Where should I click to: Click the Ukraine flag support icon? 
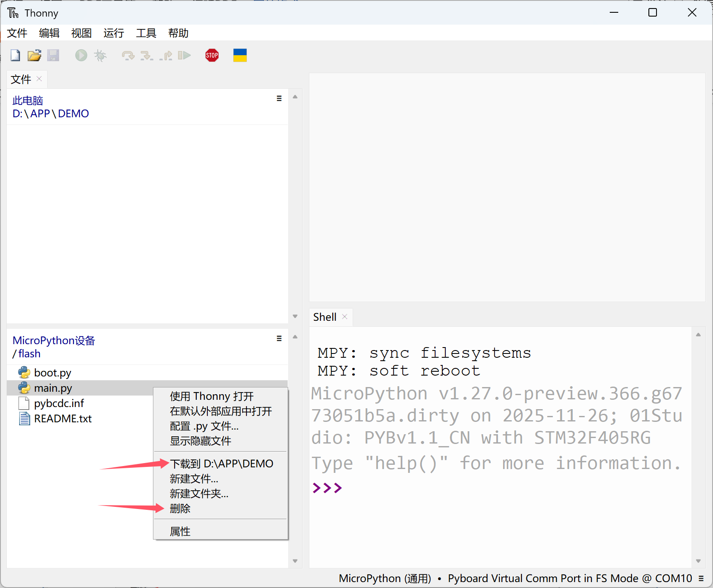240,55
